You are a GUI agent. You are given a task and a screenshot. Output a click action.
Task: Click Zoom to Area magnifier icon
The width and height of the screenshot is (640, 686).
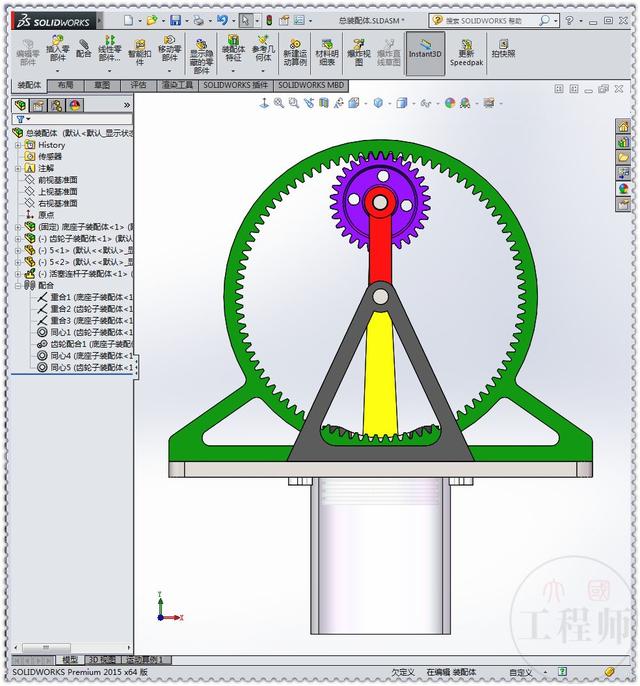(x=294, y=103)
